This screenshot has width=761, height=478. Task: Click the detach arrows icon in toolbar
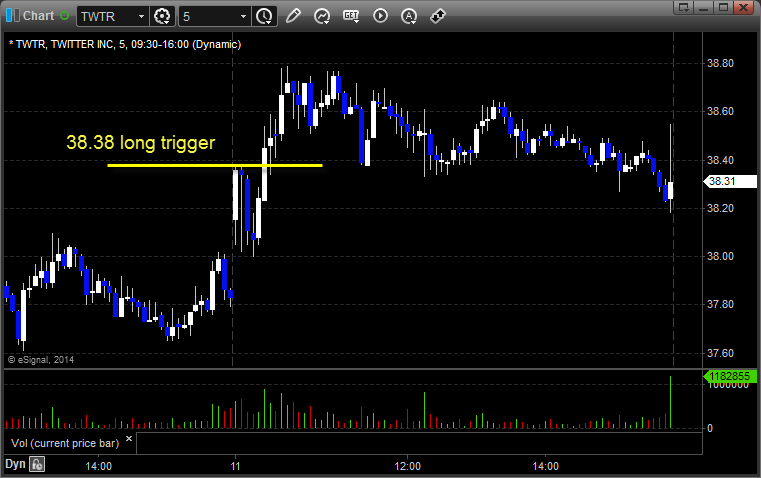click(438, 16)
